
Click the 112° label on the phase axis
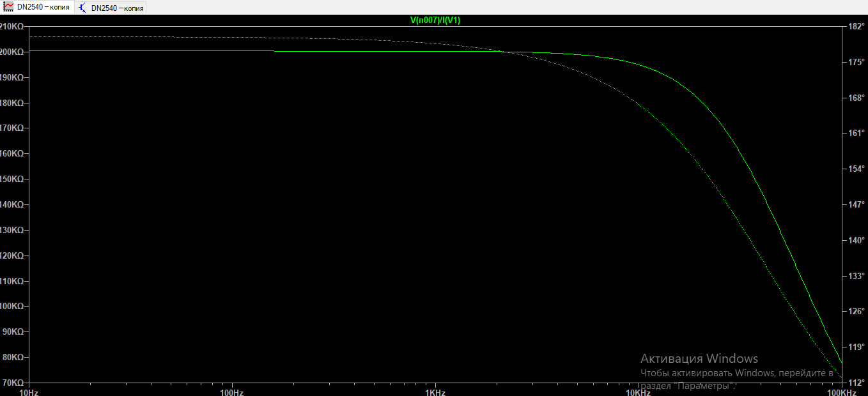click(x=856, y=383)
